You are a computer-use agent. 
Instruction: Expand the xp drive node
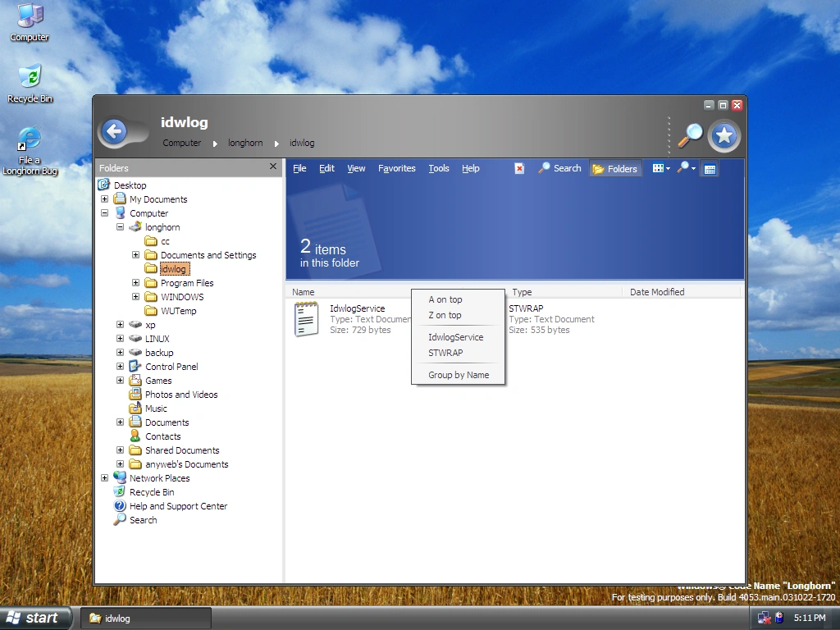click(x=120, y=324)
